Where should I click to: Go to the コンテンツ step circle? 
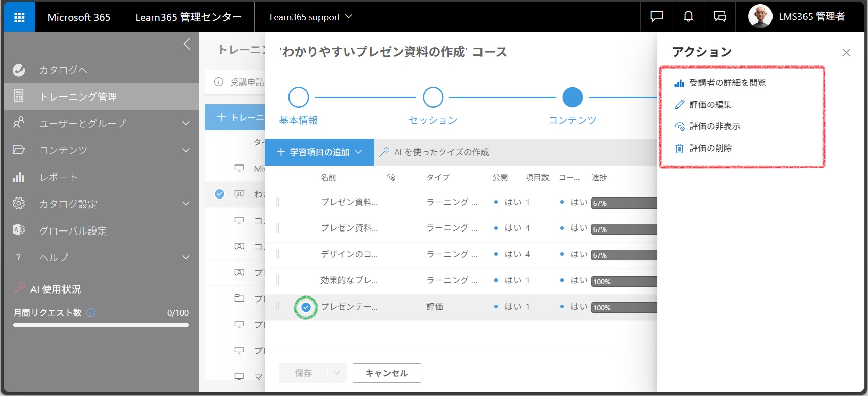[572, 97]
